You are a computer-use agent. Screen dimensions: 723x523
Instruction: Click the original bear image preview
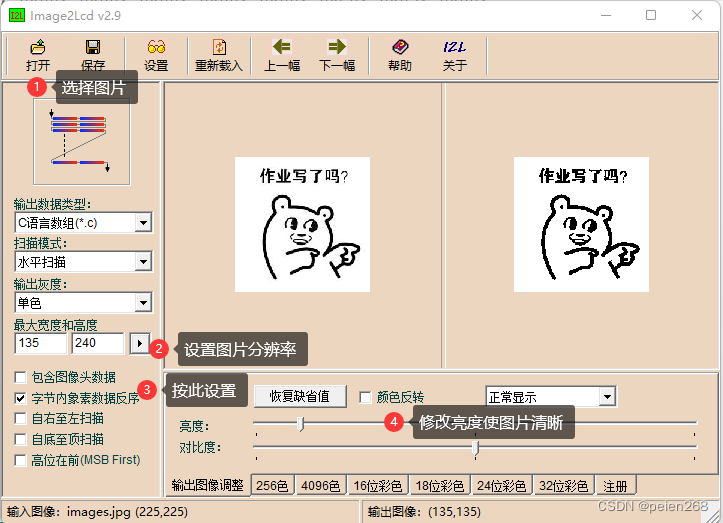point(302,225)
